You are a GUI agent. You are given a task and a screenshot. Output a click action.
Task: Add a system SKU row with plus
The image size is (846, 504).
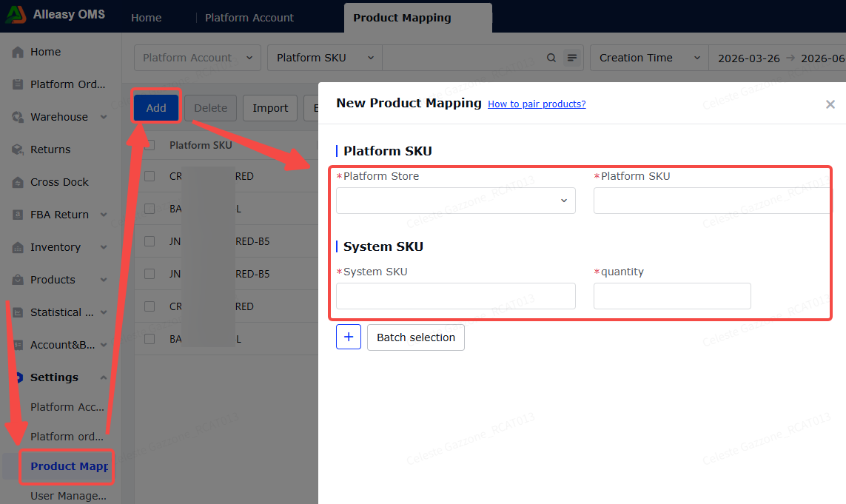coord(349,337)
